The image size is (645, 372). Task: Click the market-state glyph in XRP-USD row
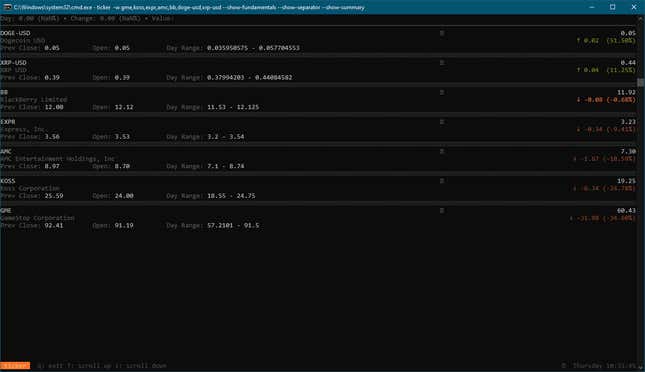(x=442, y=63)
